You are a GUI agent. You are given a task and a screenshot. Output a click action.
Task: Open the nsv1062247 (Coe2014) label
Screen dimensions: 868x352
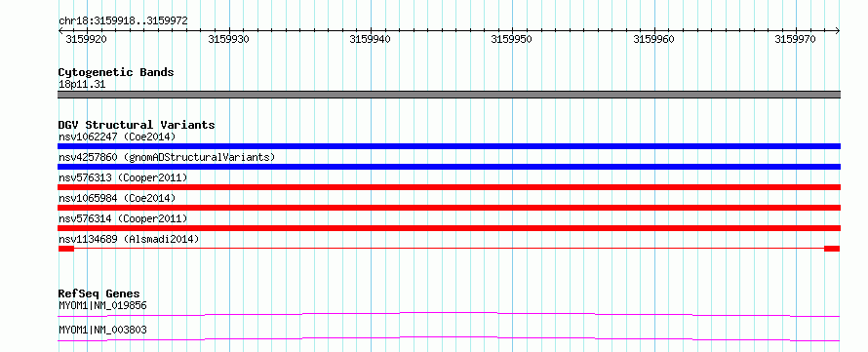coord(117,137)
